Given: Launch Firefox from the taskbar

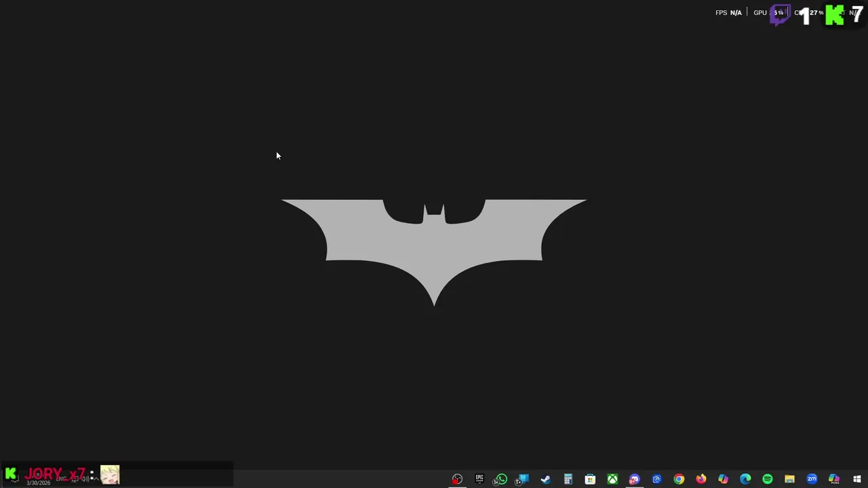Looking at the screenshot, I should click(x=701, y=479).
